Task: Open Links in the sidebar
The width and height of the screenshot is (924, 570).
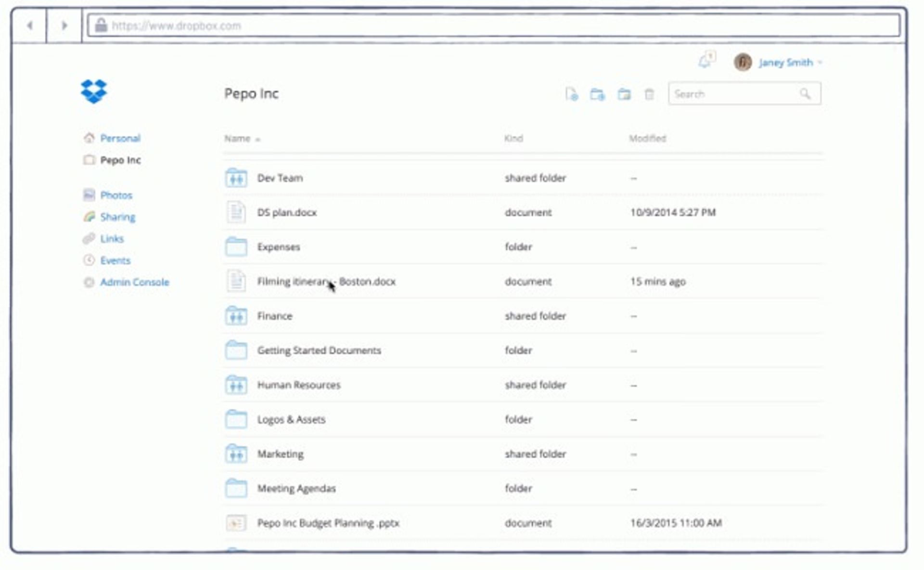Action: tap(112, 238)
